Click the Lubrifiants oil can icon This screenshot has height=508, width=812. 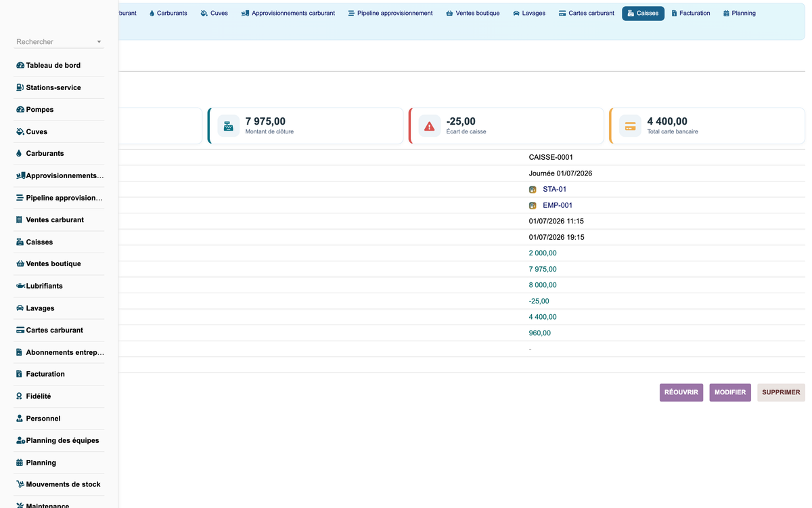pos(21,286)
